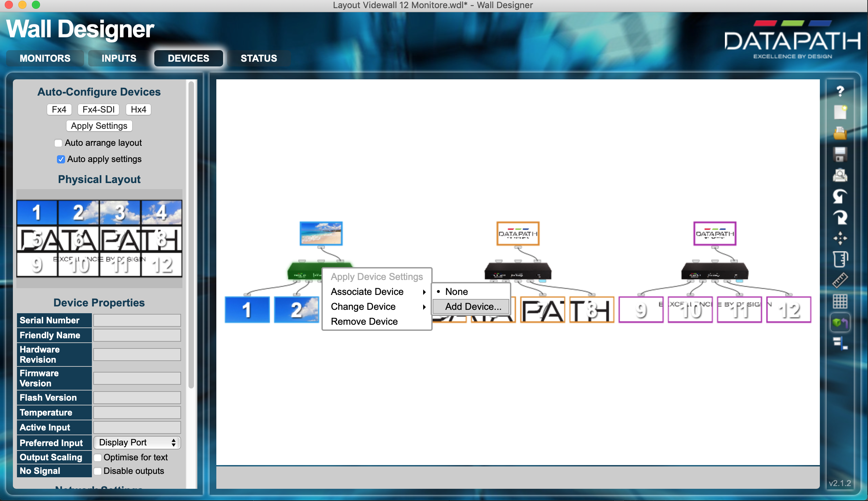Toggle Auto apply settings checkbox
The width and height of the screenshot is (868, 501).
[x=60, y=159]
